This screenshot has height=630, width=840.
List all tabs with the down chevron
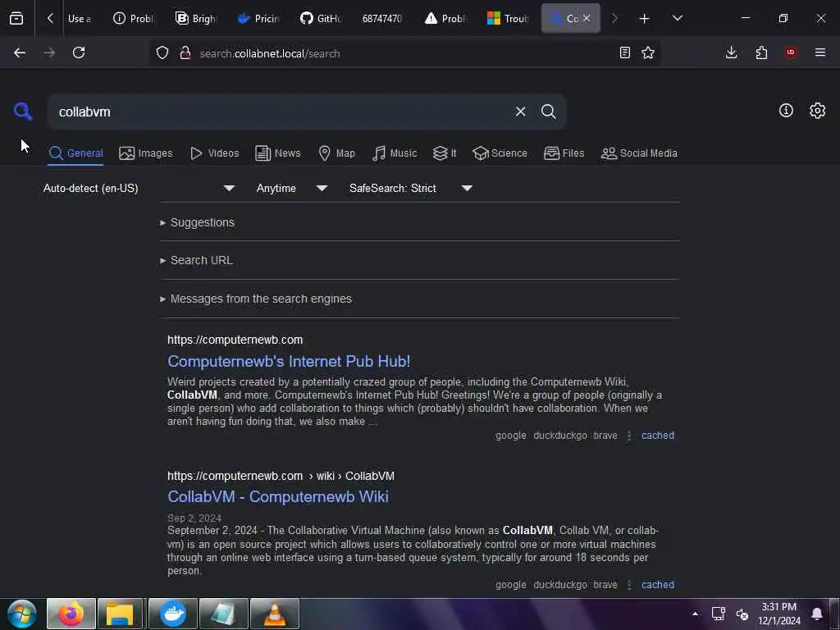(677, 18)
